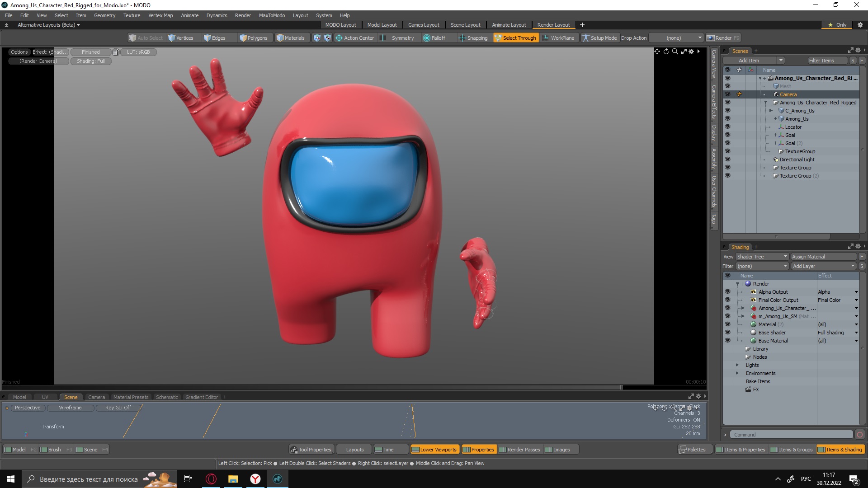
Task: Click the second shield icon before Action Center
Action: tap(327, 38)
